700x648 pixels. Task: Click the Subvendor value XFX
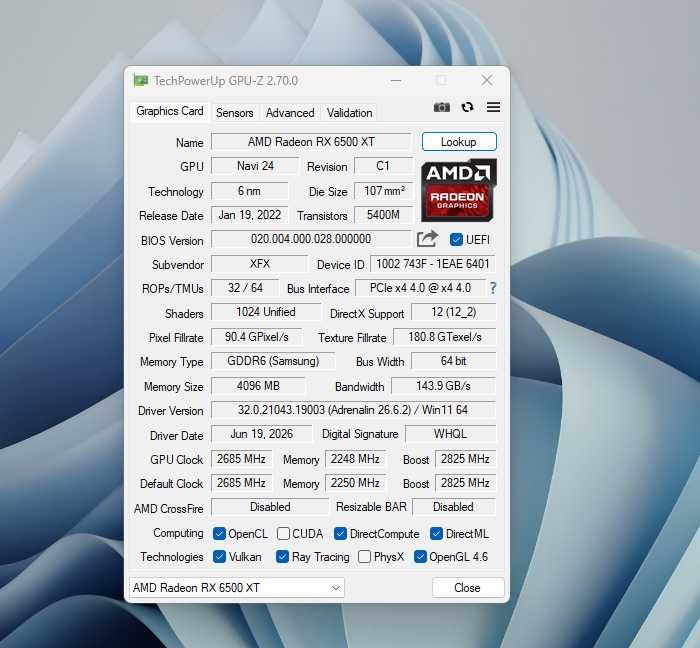click(x=259, y=264)
